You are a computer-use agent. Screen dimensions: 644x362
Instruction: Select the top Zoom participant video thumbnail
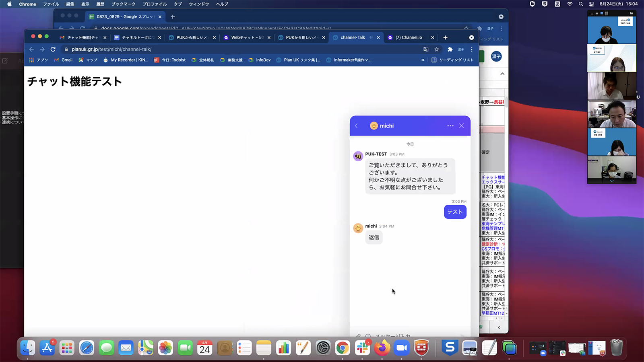(x=612, y=30)
